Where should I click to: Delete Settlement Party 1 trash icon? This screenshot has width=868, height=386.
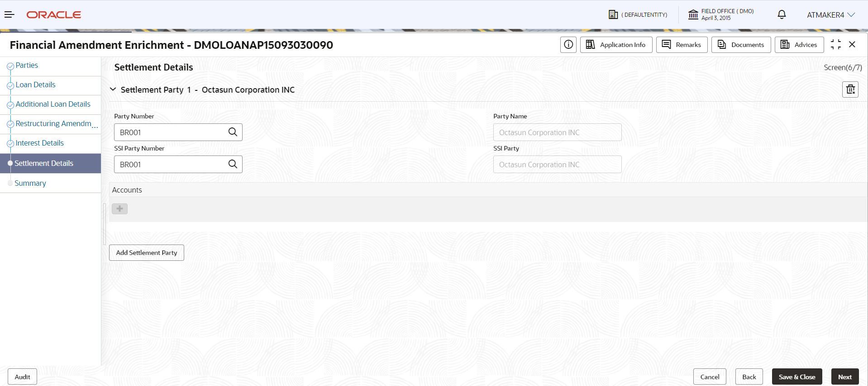(850, 89)
